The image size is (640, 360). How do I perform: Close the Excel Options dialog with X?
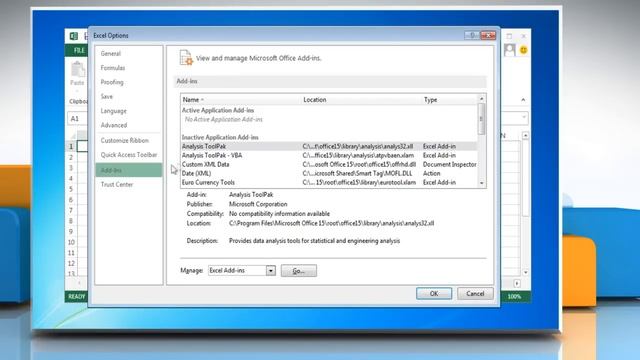[488, 36]
